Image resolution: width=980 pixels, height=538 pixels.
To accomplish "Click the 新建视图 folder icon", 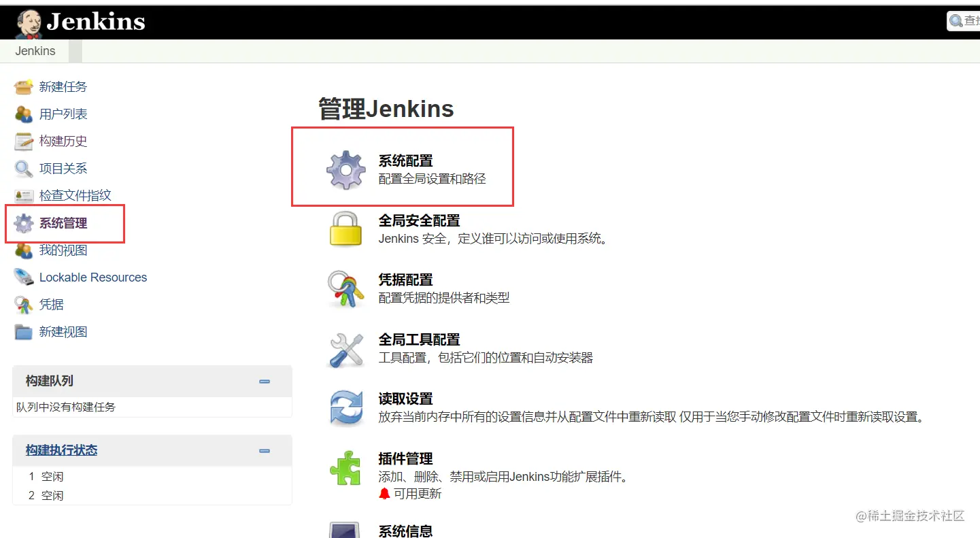I will (24, 332).
